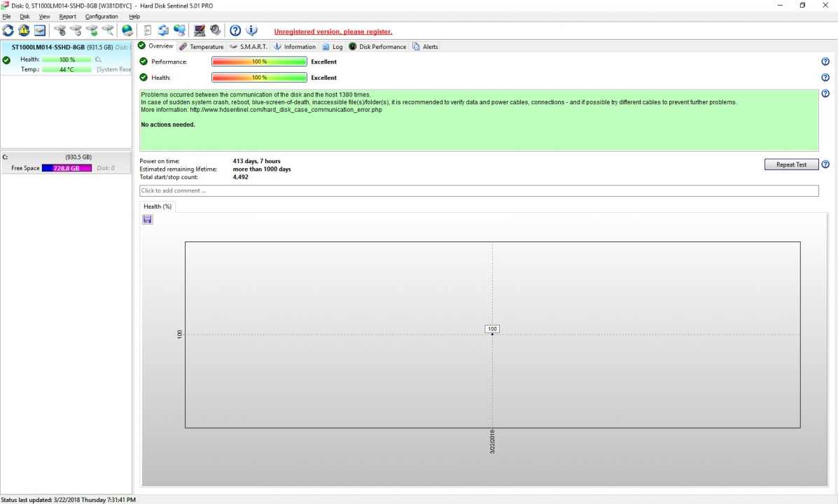The height and width of the screenshot is (504, 838).
Task: Click the help icon next to Repeat Test
Action: pos(825,164)
